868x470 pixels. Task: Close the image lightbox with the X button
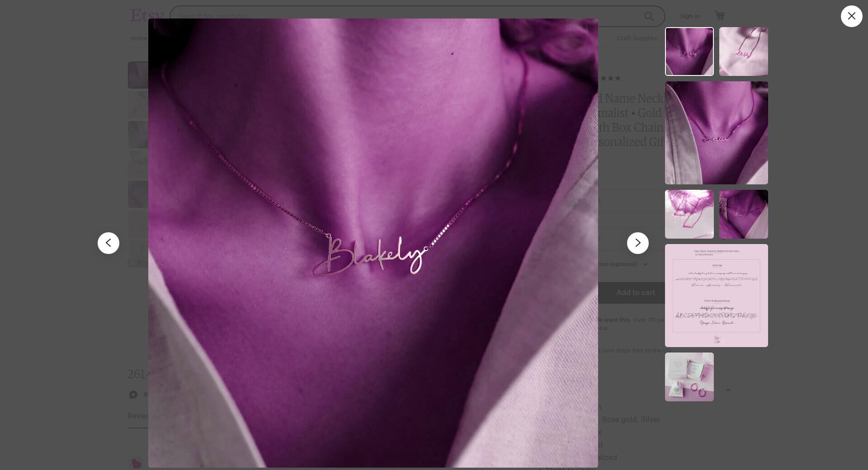(x=851, y=16)
